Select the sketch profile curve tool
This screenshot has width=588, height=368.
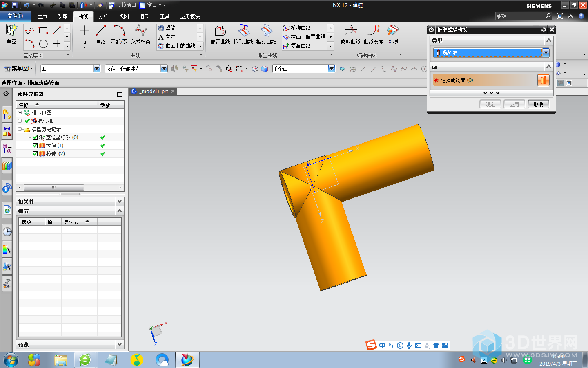[30, 30]
